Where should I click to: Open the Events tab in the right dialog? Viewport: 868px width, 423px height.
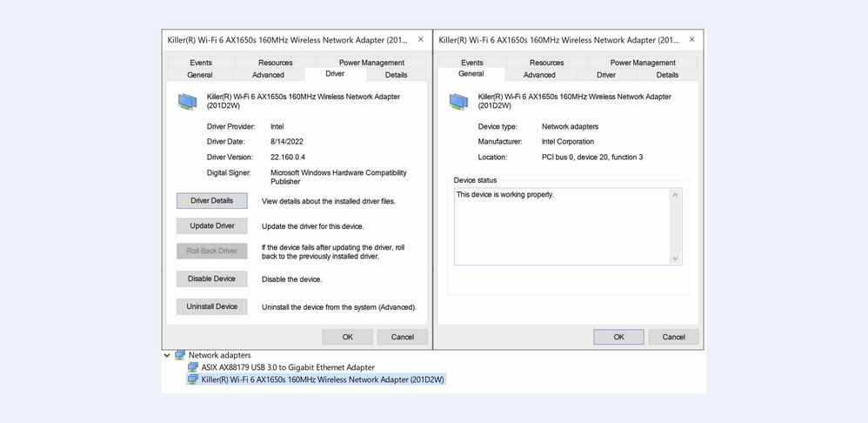click(471, 63)
